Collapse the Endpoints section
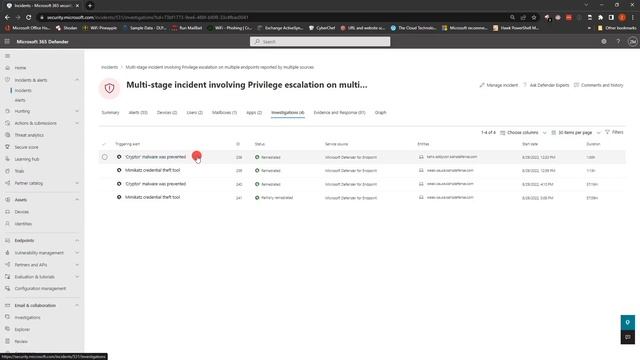Screen dimensions: 640x360 [x=77, y=240]
